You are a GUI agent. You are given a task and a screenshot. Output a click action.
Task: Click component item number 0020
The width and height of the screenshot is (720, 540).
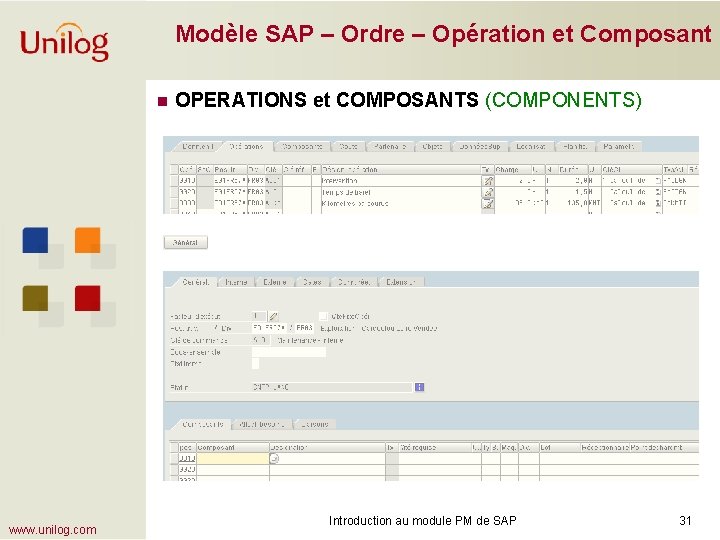[x=187, y=469]
